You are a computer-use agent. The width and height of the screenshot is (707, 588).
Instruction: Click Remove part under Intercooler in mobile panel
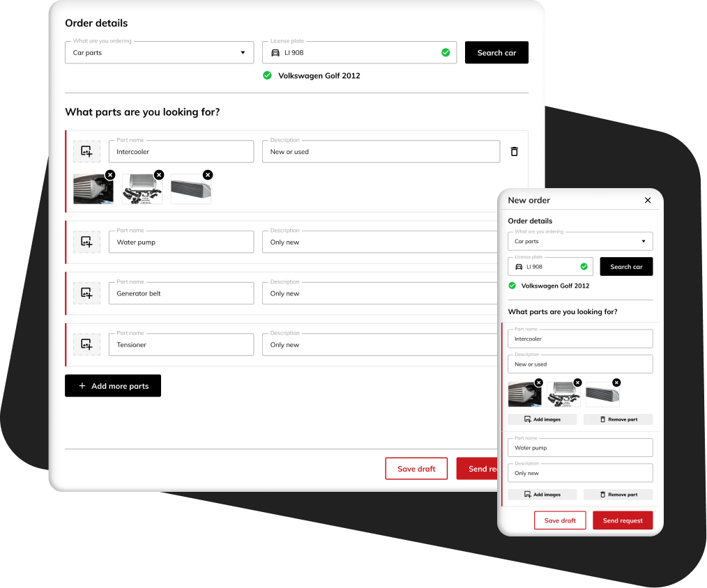point(618,419)
